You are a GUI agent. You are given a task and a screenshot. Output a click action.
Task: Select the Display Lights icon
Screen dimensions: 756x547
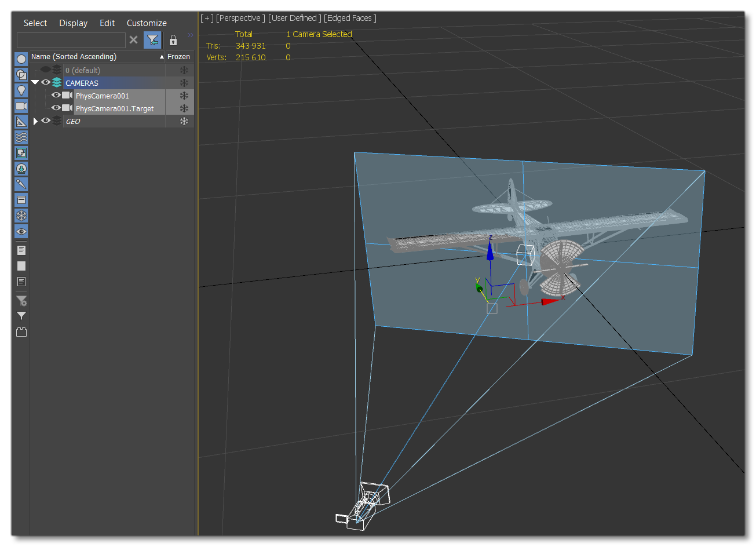pos(21,90)
